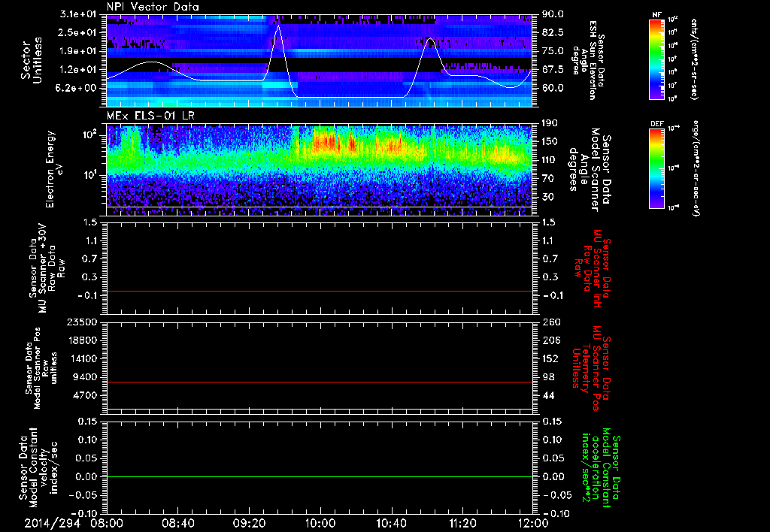Click the 9400 scanner position tick
770x532 pixels.
point(86,377)
